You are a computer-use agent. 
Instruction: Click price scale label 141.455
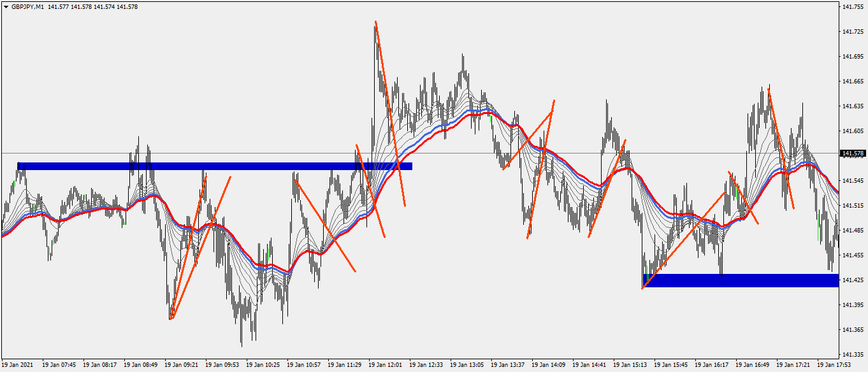[x=853, y=255]
